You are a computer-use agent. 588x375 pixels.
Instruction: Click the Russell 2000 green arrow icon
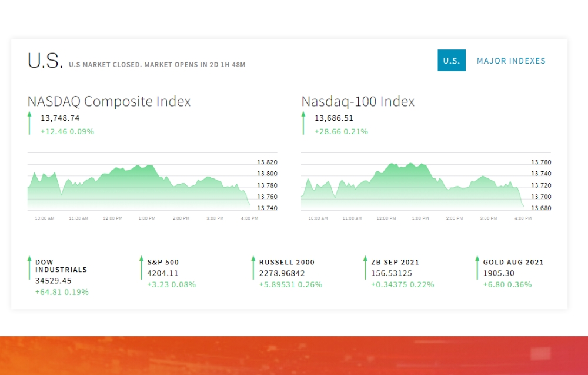pyautogui.click(x=253, y=268)
